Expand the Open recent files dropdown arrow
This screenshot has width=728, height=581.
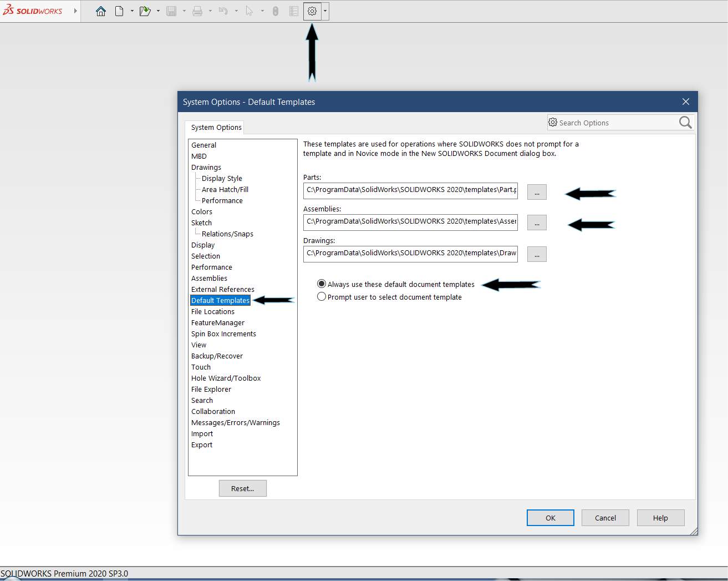[158, 11]
